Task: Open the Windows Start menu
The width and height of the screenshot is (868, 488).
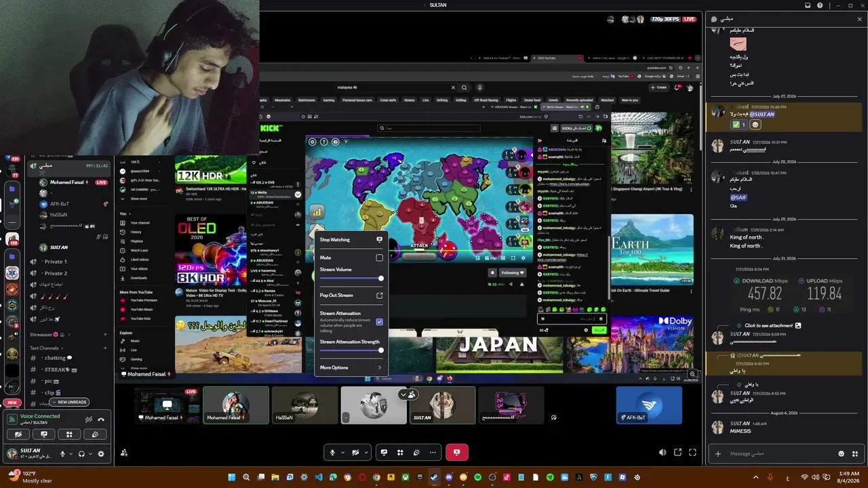Action: click(231, 477)
